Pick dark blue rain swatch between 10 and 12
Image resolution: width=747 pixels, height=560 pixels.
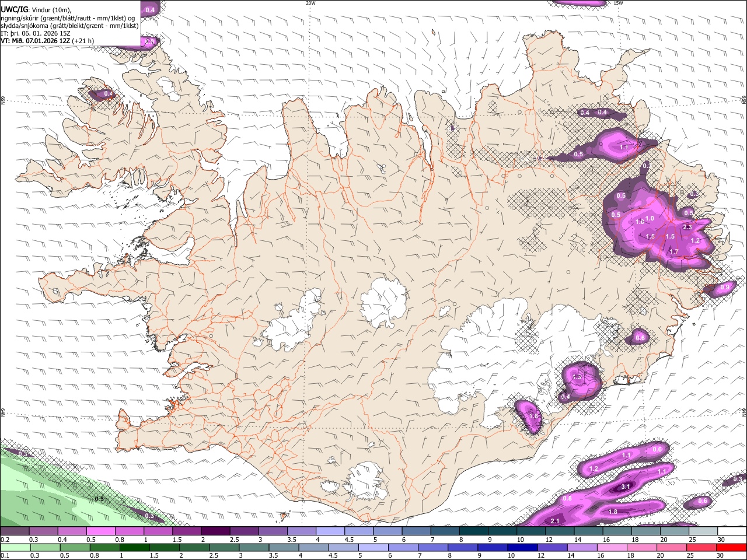tap(522, 547)
